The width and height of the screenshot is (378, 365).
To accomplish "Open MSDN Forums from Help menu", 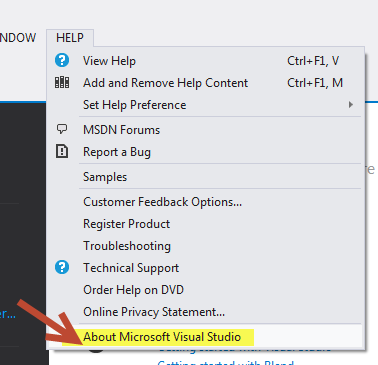I will click(206, 130).
